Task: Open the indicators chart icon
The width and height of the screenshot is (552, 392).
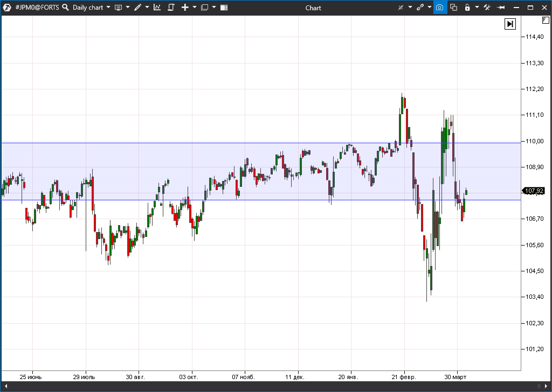Action: coord(157,8)
